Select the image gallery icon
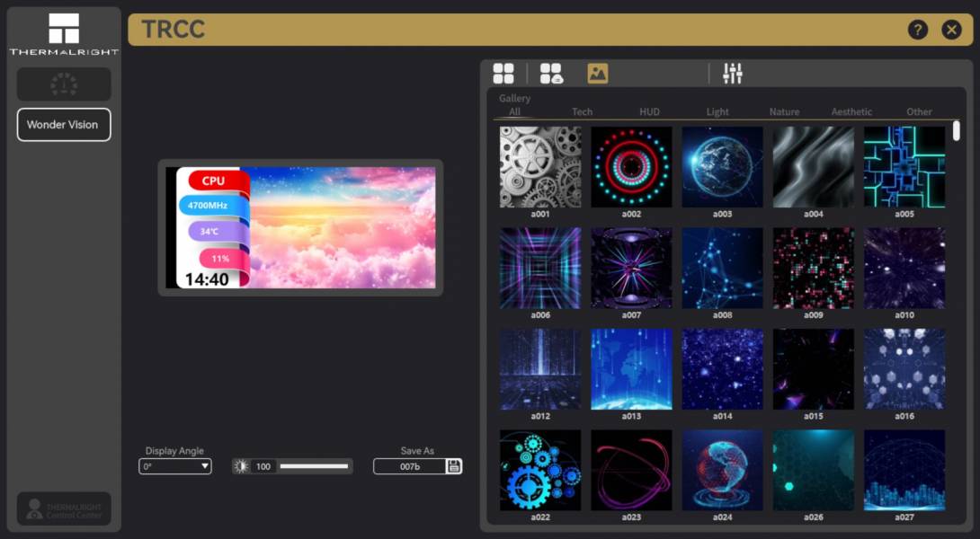980x539 pixels. click(598, 74)
